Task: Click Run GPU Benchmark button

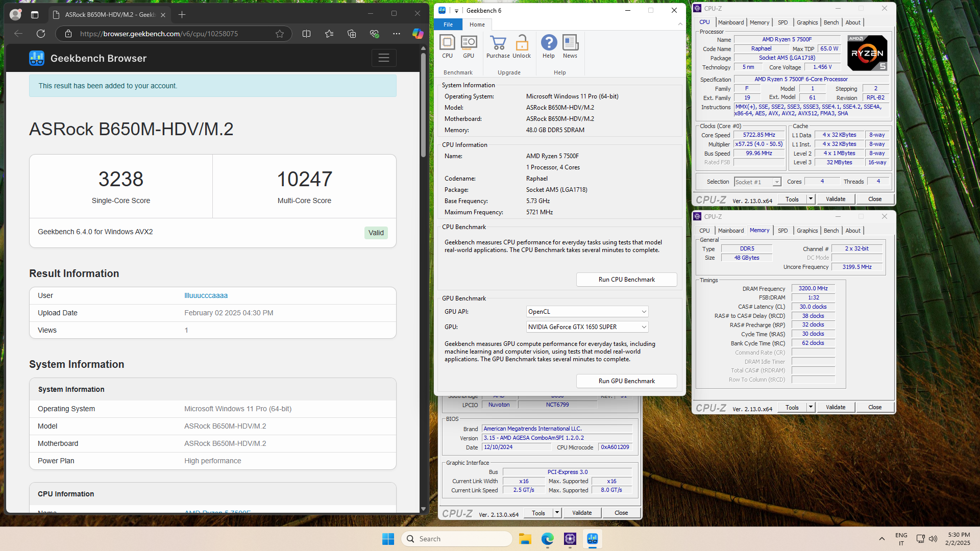Action: click(x=626, y=381)
